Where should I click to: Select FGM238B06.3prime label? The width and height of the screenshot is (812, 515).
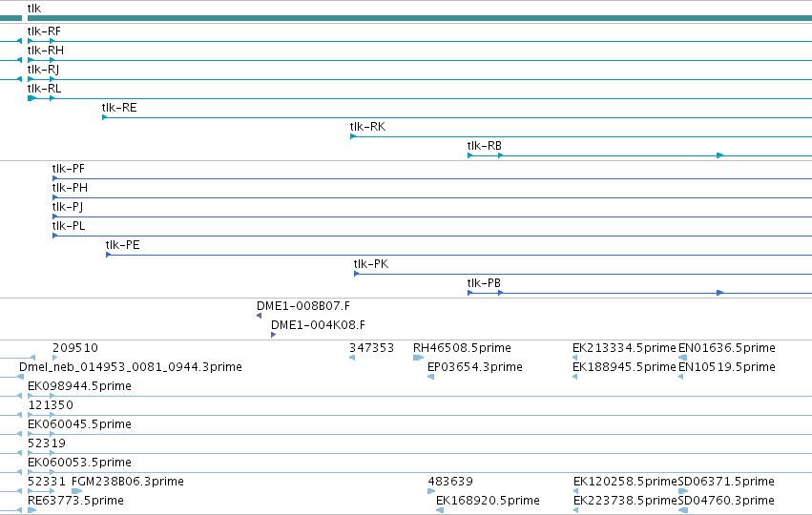[x=128, y=482]
